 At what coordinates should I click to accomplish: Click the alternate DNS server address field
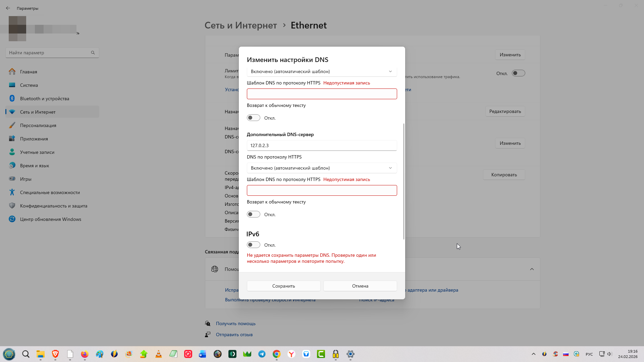point(322,145)
